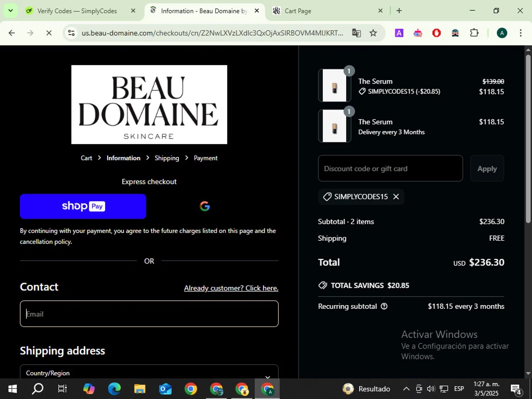Open the tab search dropdown arrow

(10, 11)
